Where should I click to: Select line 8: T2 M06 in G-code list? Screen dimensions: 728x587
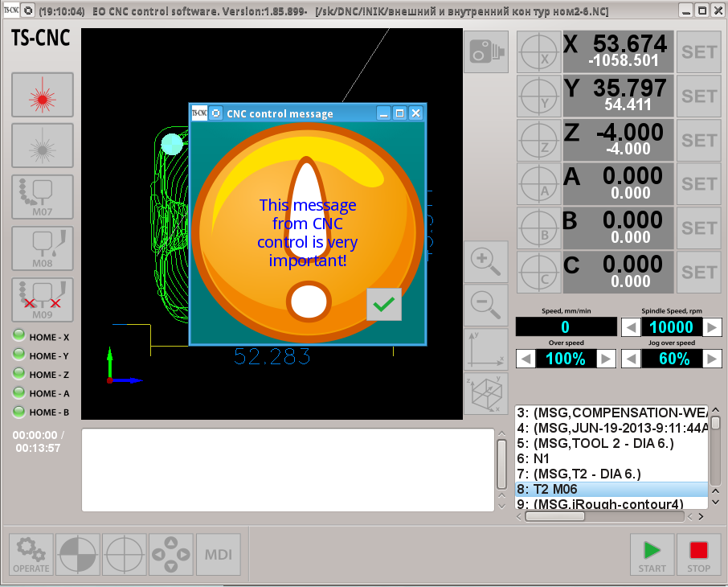pyautogui.click(x=611, y=489)
